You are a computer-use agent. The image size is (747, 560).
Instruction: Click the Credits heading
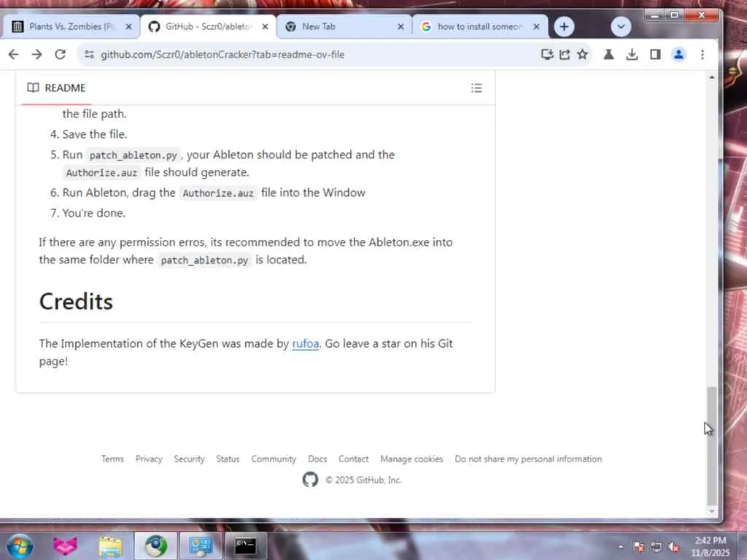tap(76, 301)
